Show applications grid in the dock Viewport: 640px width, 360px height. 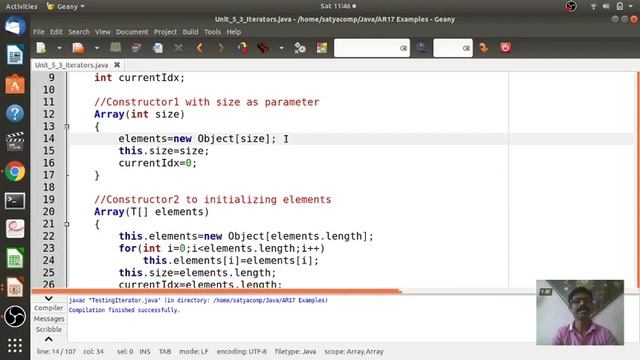pos(15,345)
